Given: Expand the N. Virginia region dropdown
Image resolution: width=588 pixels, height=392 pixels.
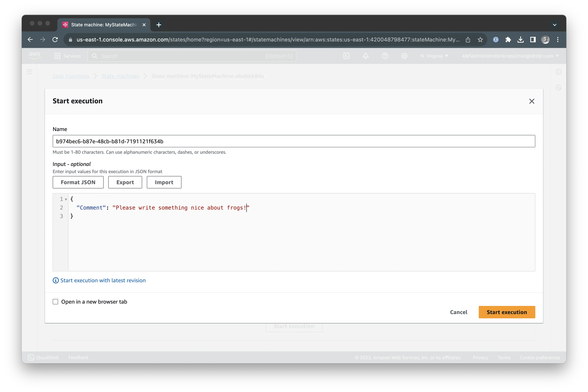Looking at the screenshot, I should [x=434, y=56].
